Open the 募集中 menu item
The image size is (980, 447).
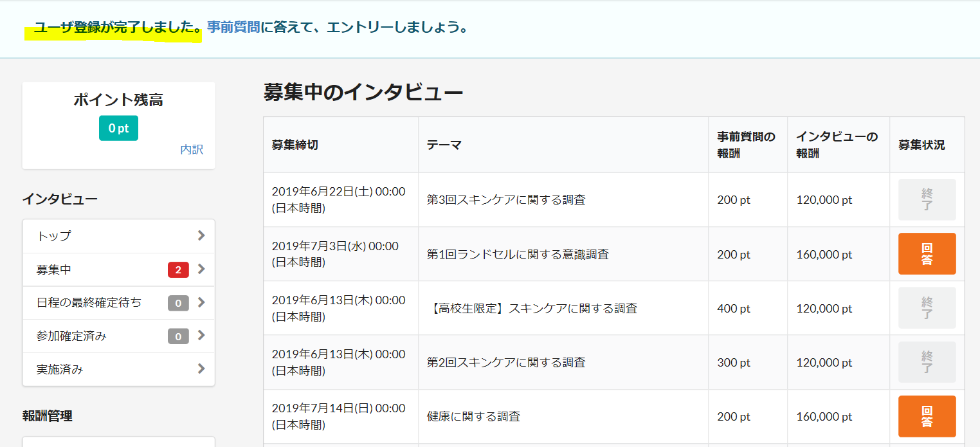click(x=118, y=269)
